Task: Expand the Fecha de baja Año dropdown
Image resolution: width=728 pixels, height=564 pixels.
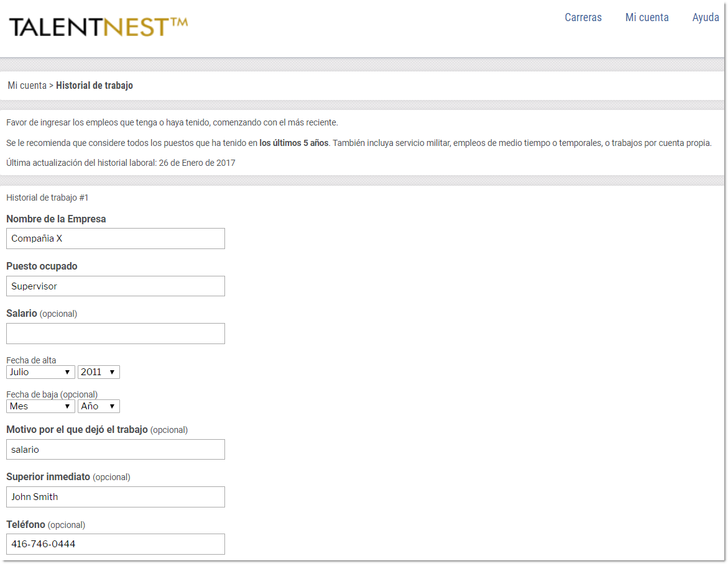Action: (x=98, y=406)
